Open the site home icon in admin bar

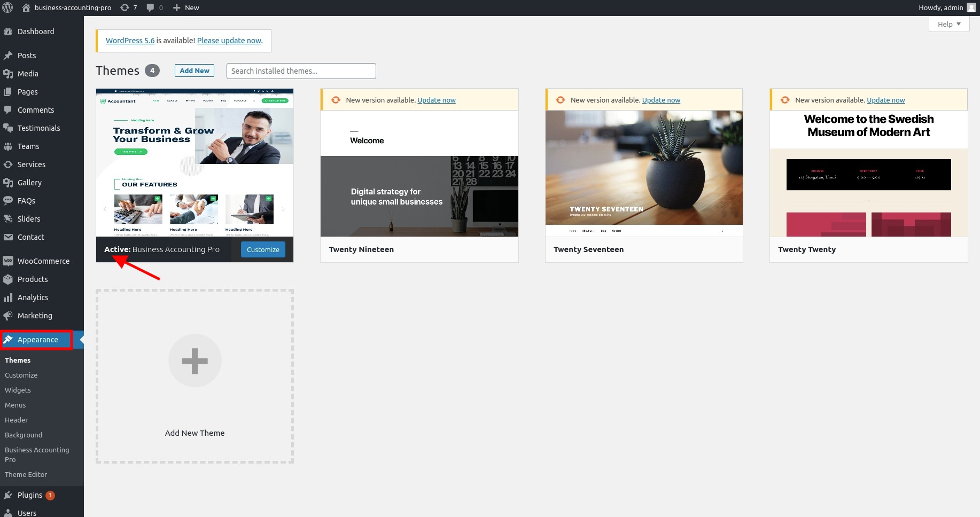pyautogui.click(x=26, y=7)
